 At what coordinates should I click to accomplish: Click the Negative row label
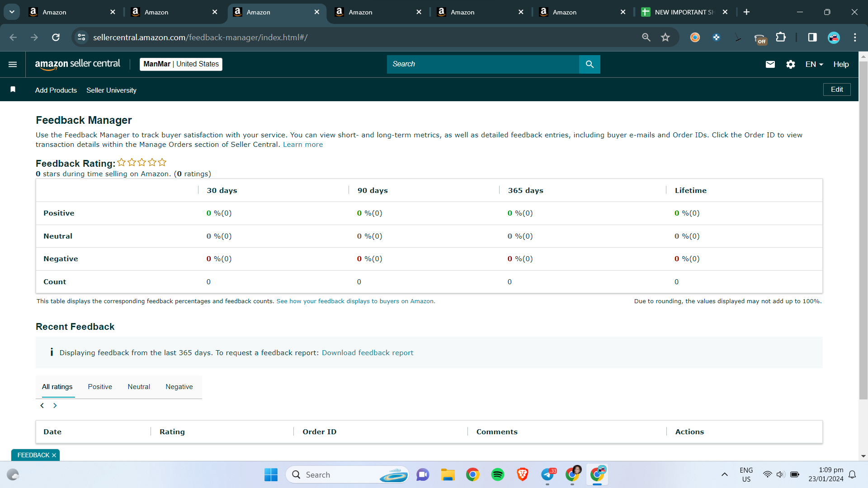pyautogui.click(x=61, y=259)
